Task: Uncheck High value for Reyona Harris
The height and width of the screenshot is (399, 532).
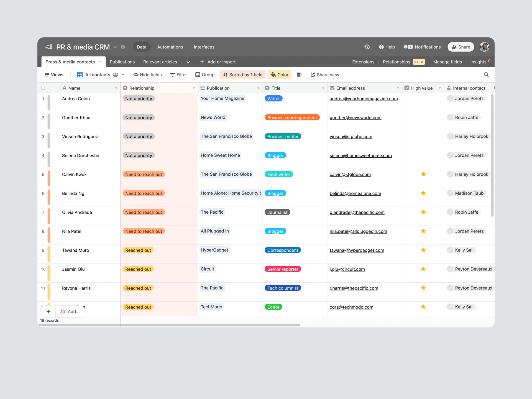Action: pyautogui.click(x=423, y=288)
